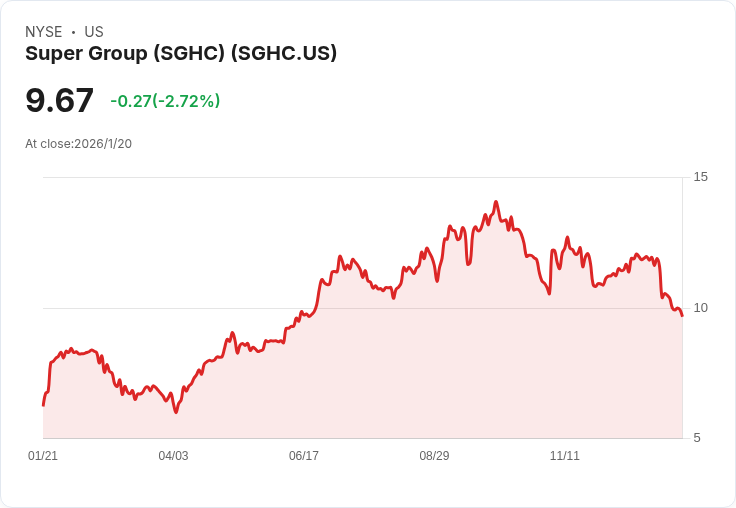Click the leftmost start of the price line

pyautogui.click(x=43, y=404)
